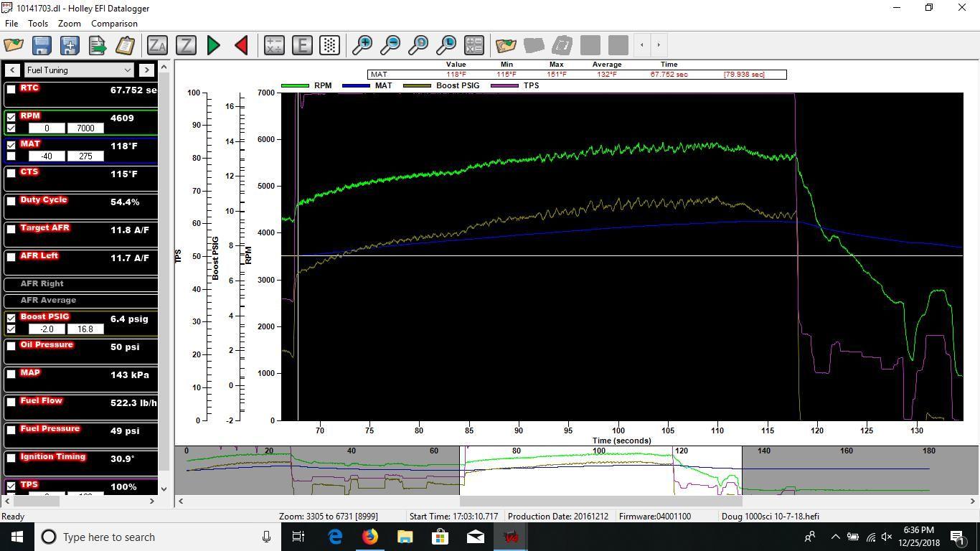Click the E toolbar icon
980x551 pixels.
click(x=302, y=45)
